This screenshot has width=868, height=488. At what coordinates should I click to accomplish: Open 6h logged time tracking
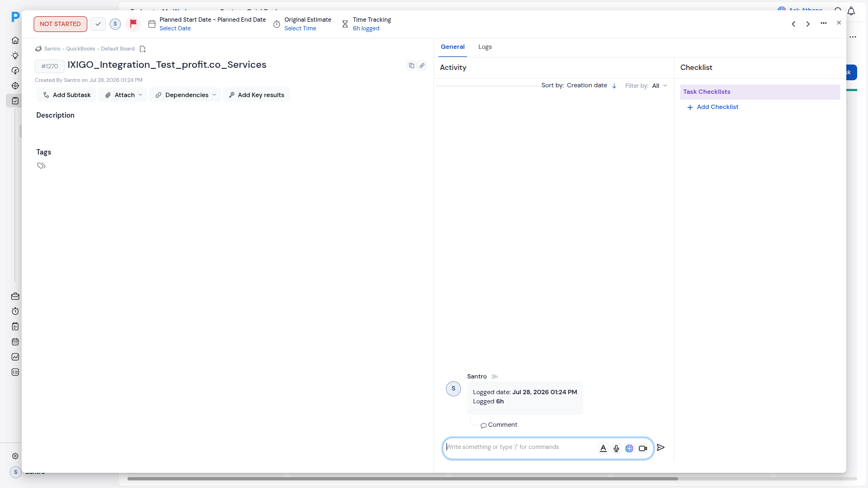(366, 28)
